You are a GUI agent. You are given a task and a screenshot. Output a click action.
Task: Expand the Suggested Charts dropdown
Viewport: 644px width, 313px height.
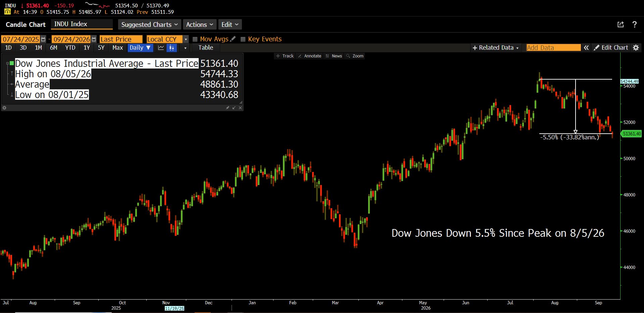pos(149,25)
